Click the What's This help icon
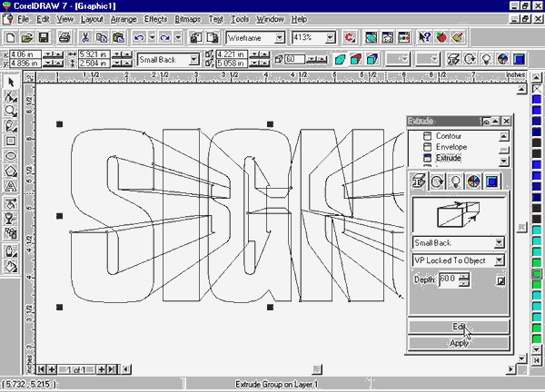 [x=424, y=37]
